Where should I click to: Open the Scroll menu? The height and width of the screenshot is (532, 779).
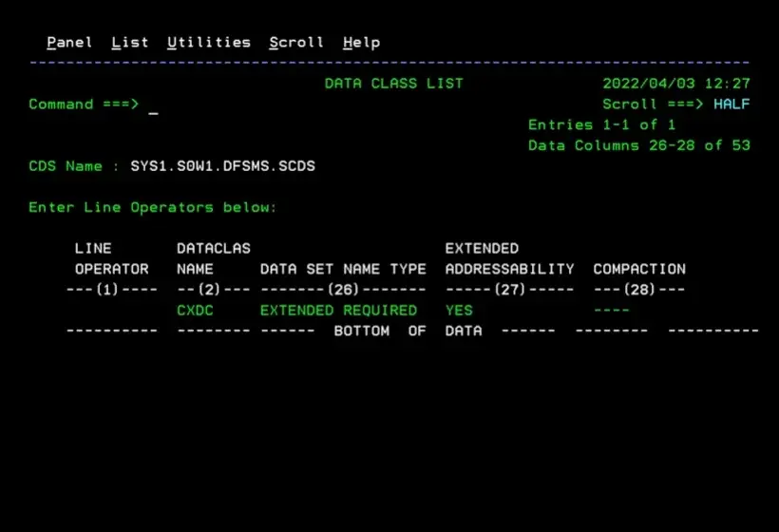[296, 43]
